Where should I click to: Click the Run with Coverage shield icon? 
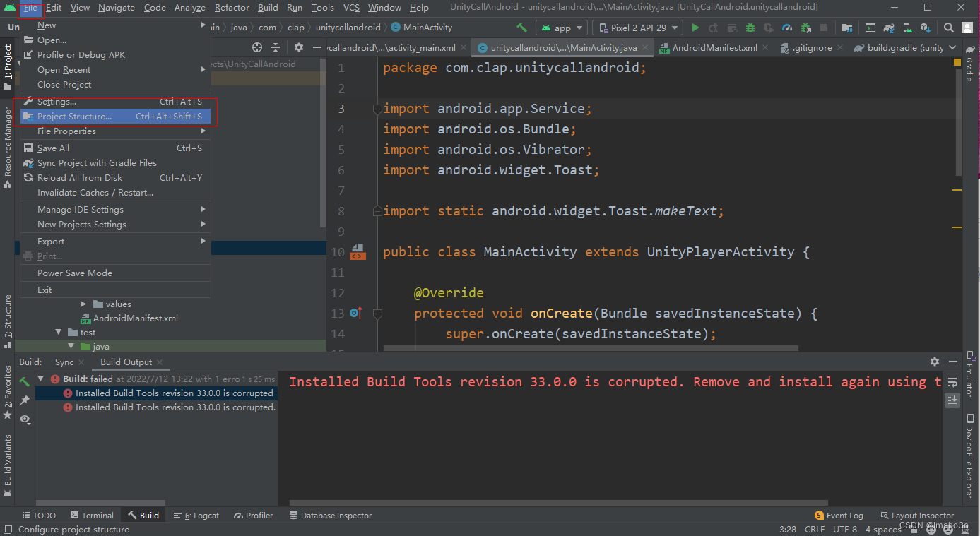pyautogui.click(x=769, y=28)
